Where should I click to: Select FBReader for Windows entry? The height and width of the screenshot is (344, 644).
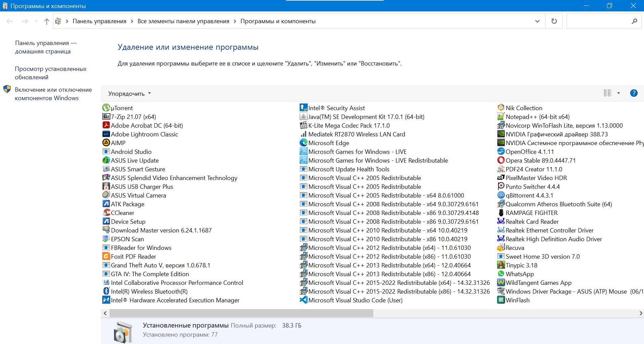141,248
